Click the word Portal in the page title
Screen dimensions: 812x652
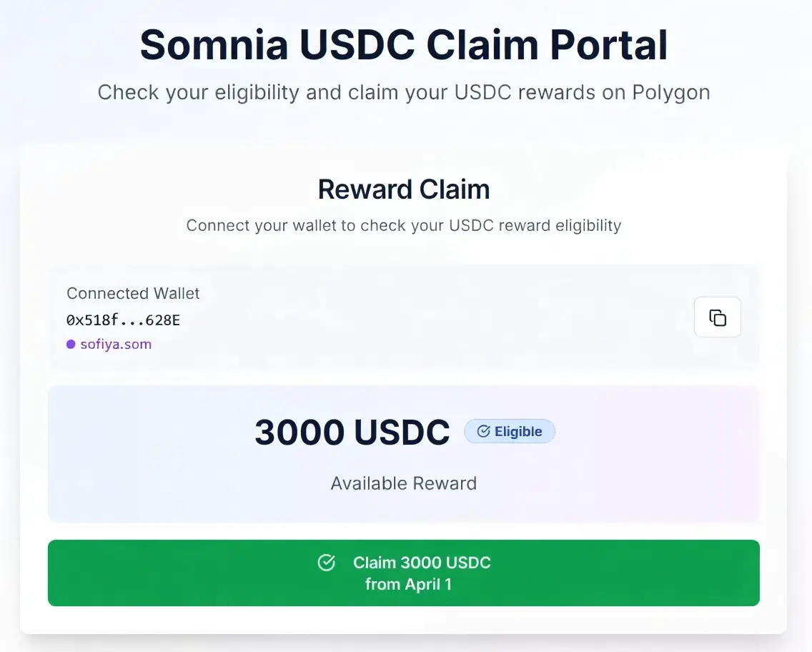[608, 45]
